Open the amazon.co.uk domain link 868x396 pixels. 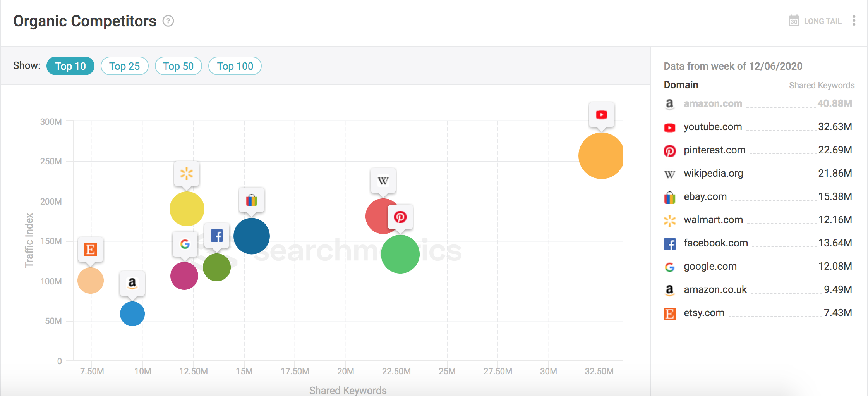pyautogui.click(x=715, y=289)
